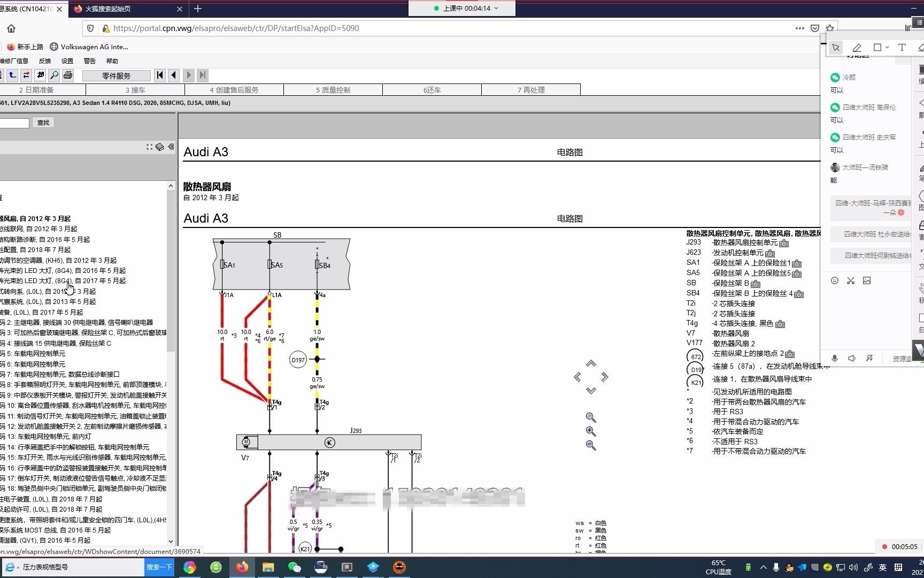Bookmark this page with star icon
The width and height of the screenshot is (924, 578).
[x=830, y=28]
